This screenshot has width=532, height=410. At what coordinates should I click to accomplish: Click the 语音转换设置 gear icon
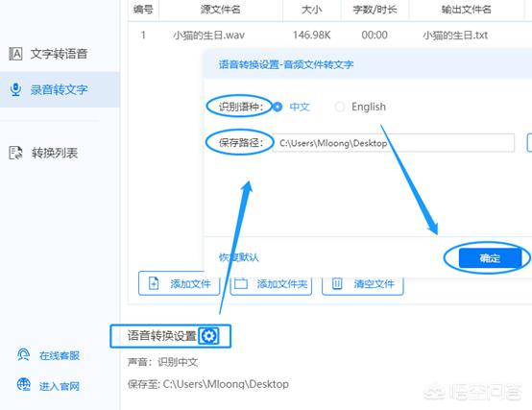[208, 336]
